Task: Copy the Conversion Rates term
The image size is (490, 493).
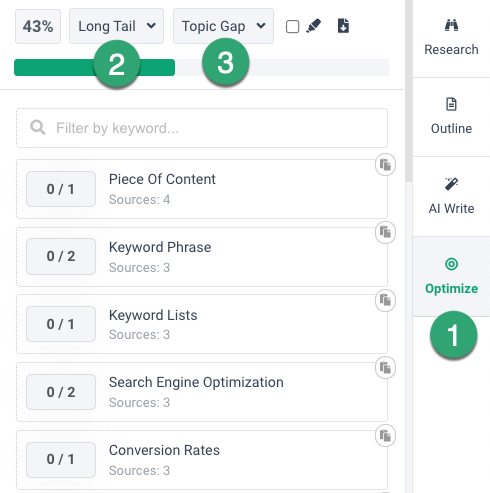Action: (x=385, y=436)
